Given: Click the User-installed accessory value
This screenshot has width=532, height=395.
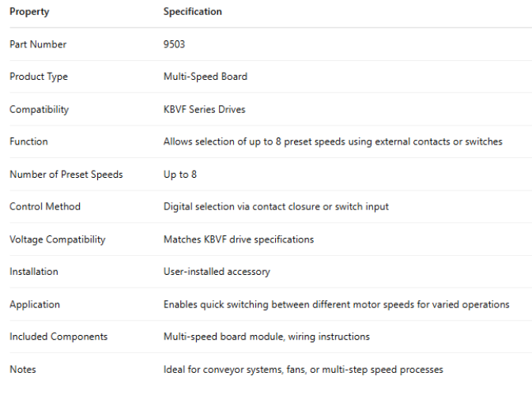Looking at the screenshot, I should [217, 271].
